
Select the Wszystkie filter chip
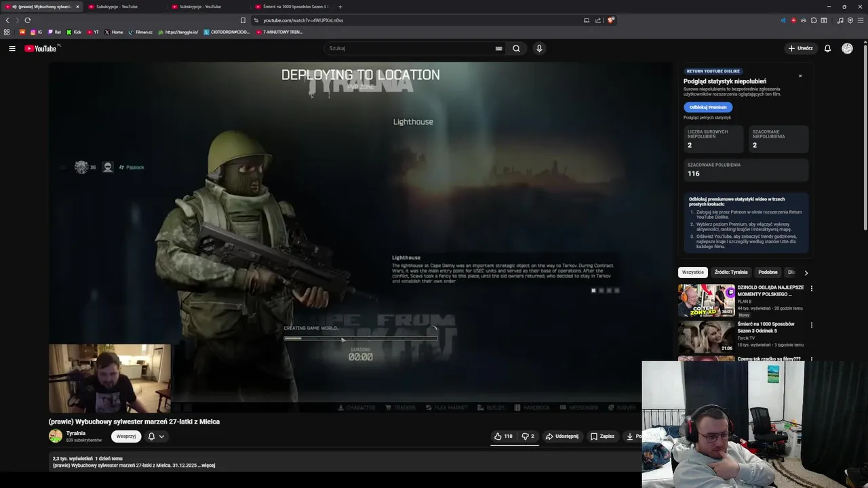point(693,272)
